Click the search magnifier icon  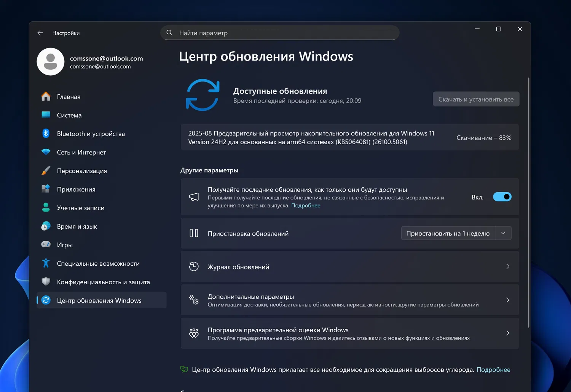[x=170, y=33]
